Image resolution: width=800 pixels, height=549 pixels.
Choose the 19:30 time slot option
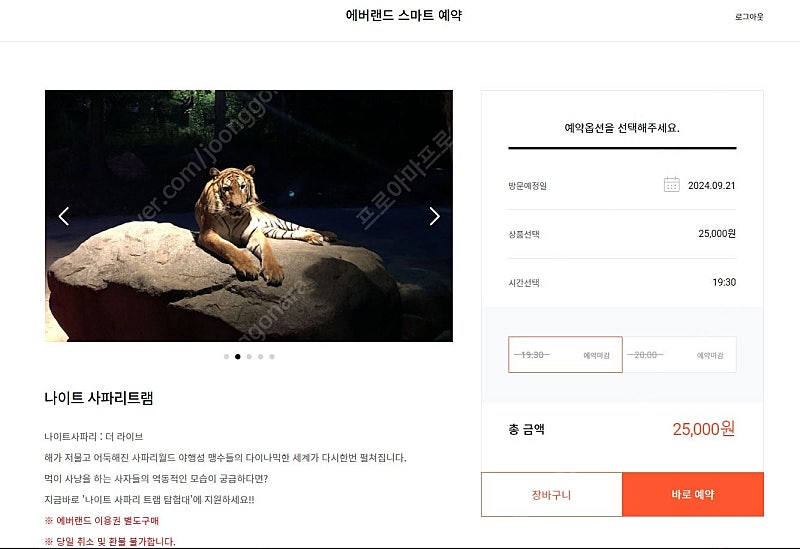point(565,355)
